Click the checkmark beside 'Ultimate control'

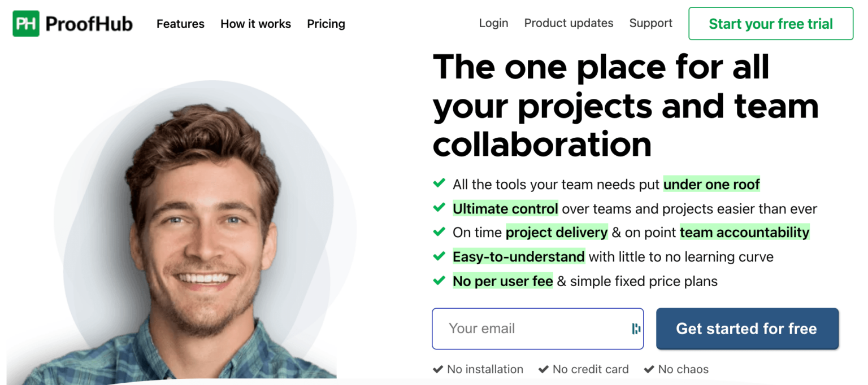(x=440, y=207)
